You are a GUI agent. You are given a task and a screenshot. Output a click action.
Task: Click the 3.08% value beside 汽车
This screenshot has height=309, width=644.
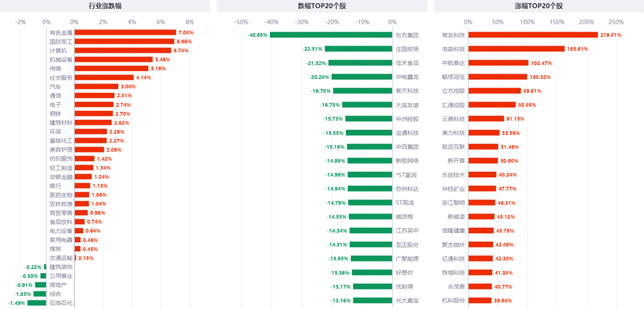[128, 87]
